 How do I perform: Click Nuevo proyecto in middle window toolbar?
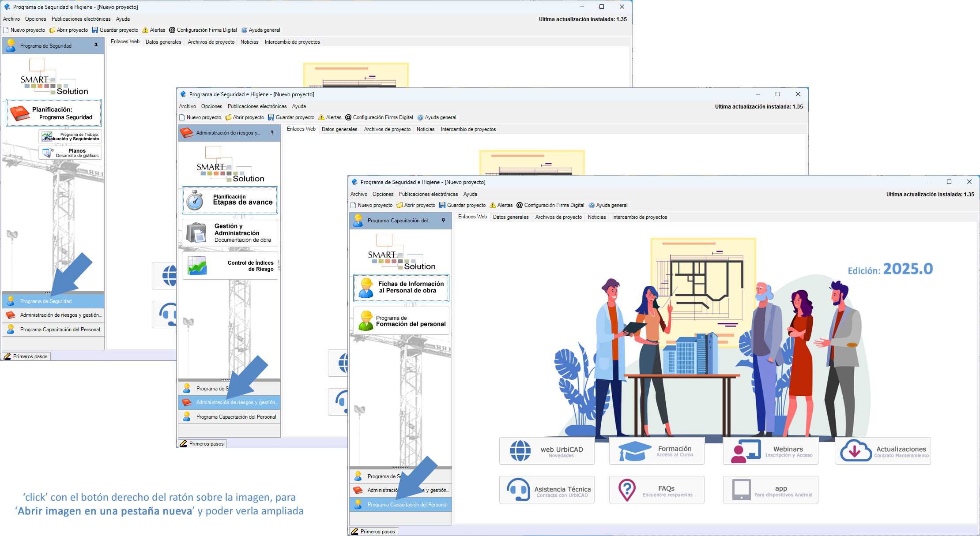pos(200,117)
